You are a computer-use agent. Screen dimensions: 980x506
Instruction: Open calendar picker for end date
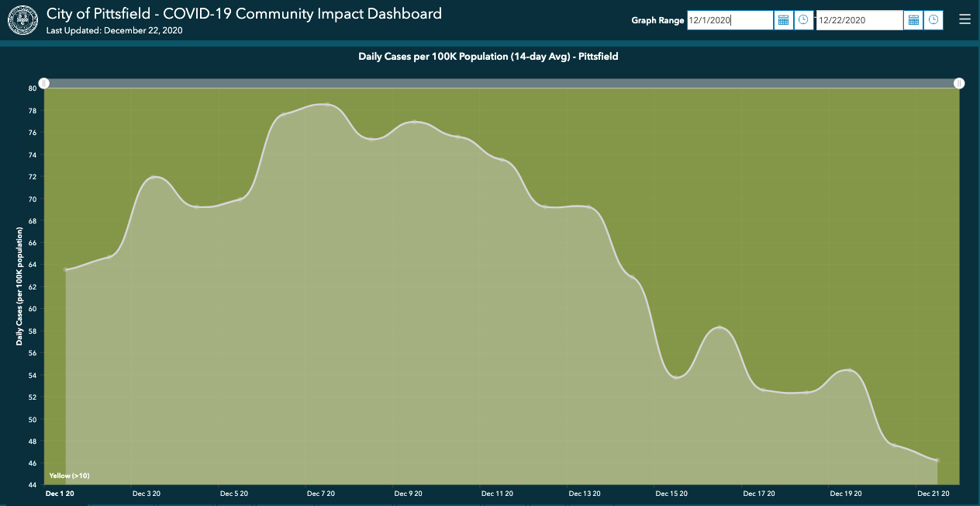coord(913,20)
